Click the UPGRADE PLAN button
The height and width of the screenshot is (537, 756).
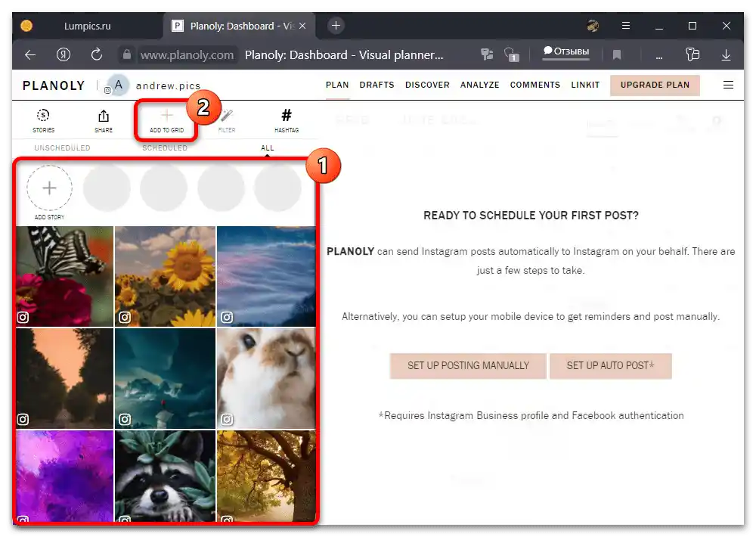(x=655, y=85)
